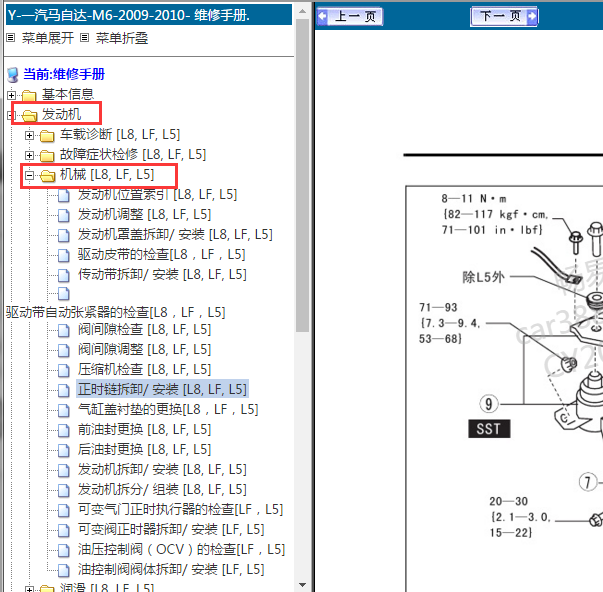Viewport: 603px width, 592px height.
Task: Collapse the 发动机 tree node
Action: 12,115
